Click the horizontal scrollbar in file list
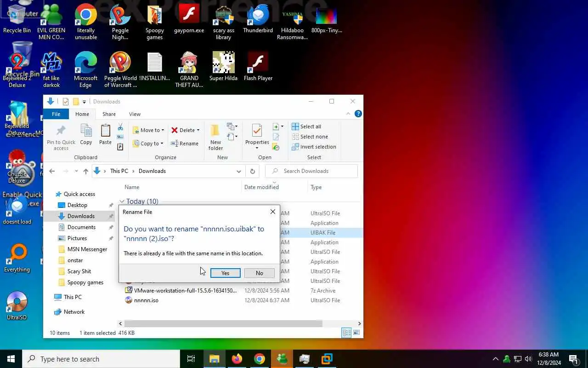Screen dimensions: 588x368 tap(224, 323)
